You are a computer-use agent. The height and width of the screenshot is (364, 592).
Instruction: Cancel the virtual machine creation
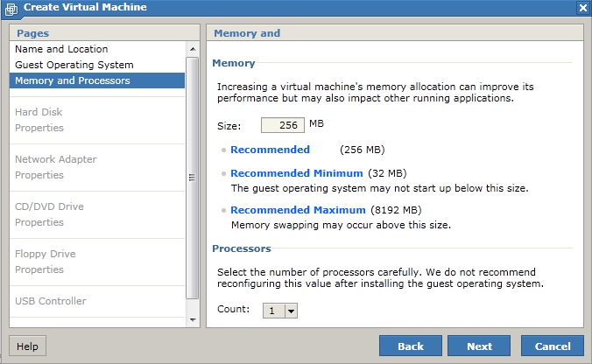tap(553, 346)
